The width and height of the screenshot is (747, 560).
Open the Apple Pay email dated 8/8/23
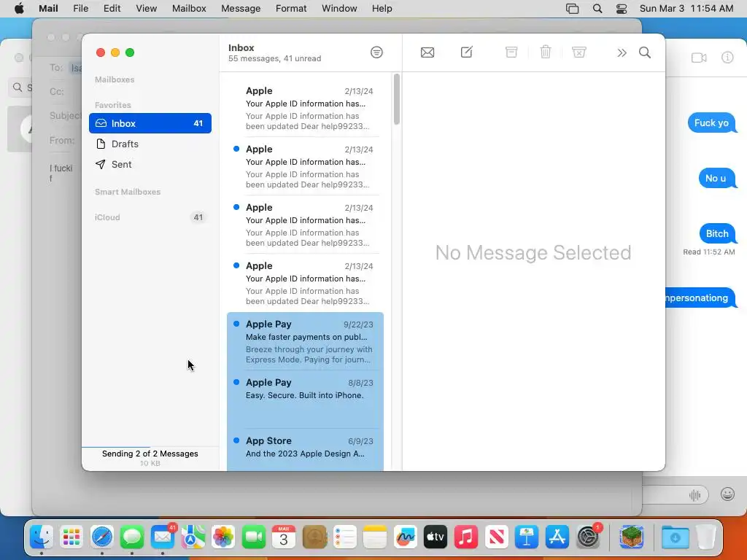pos(306,400)
